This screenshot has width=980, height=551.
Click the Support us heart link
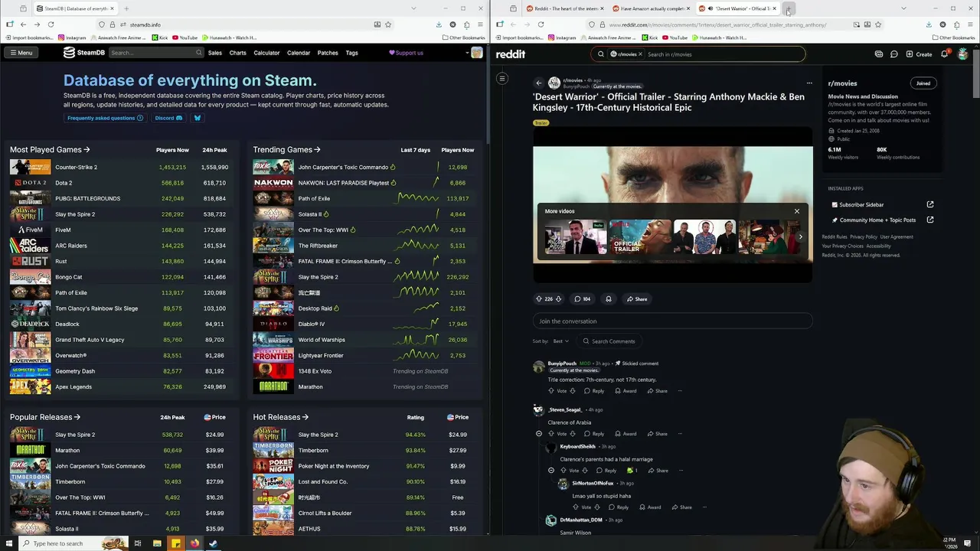pyautogui.click(x=406, y=53)
